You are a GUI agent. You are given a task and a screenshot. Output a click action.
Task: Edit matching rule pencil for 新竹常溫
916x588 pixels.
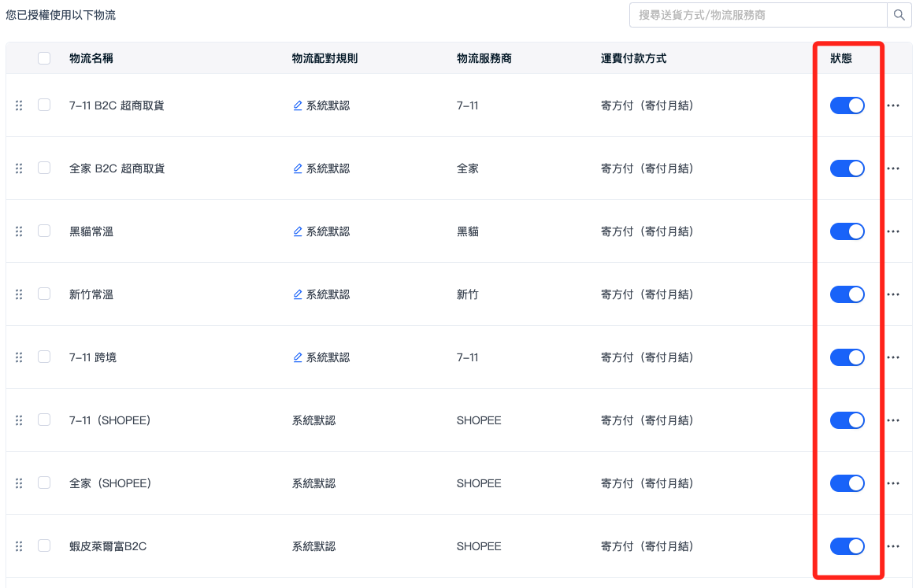[x=298, y=294]
